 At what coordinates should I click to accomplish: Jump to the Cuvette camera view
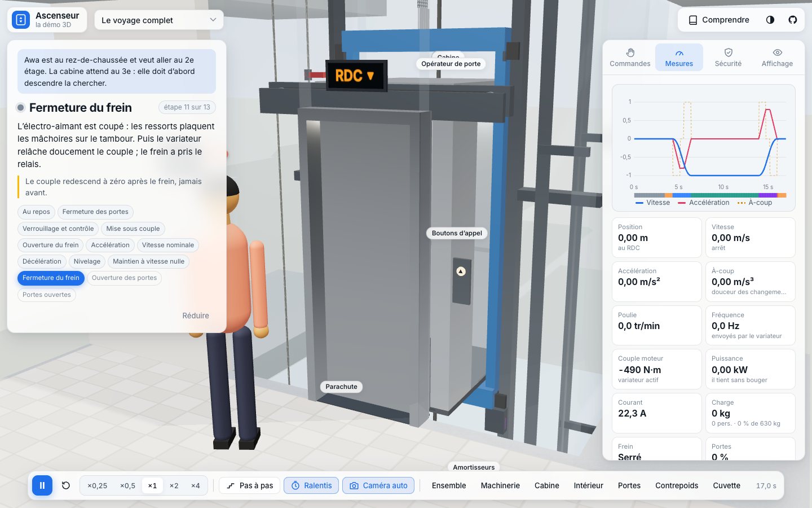click(x=726, y=485)
